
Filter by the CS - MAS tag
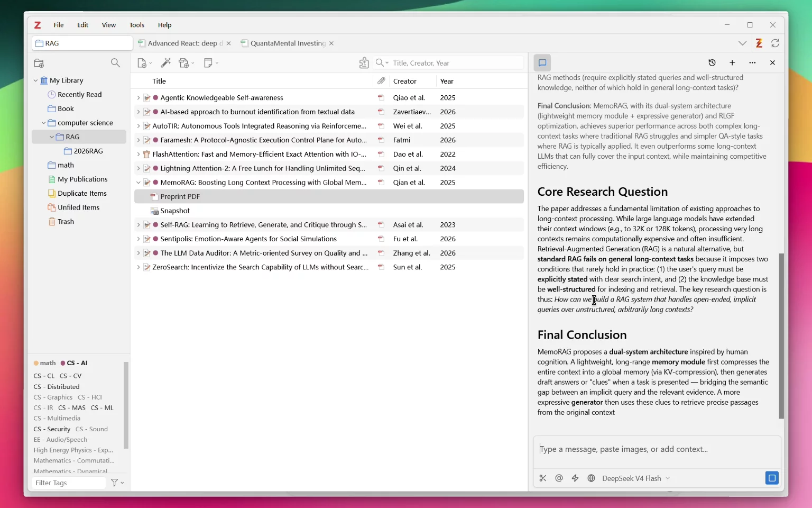click(71, 408)
